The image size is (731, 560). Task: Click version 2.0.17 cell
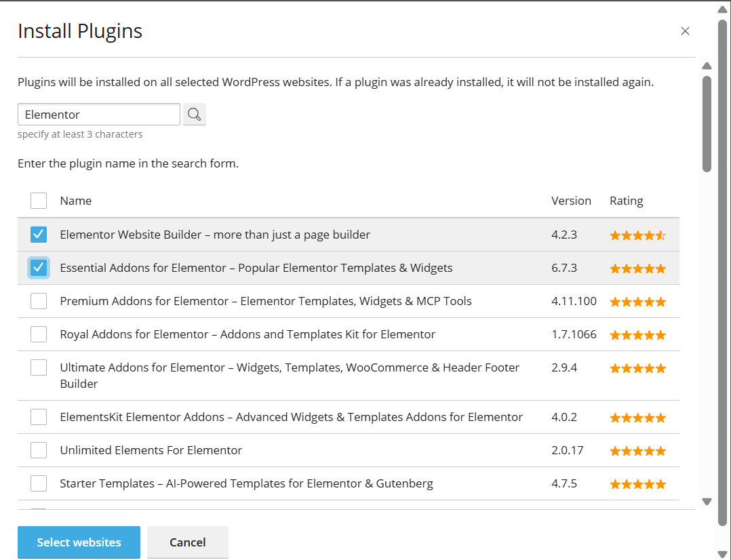point(568,450)
